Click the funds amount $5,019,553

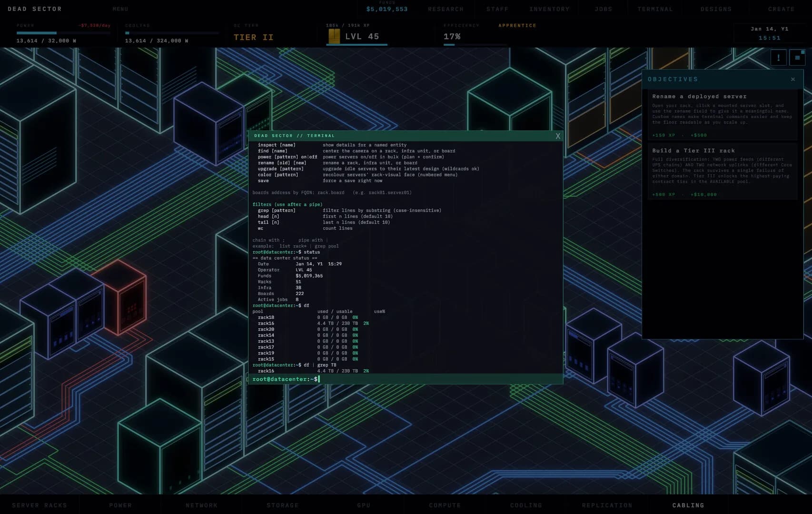(x=387, y=9)
